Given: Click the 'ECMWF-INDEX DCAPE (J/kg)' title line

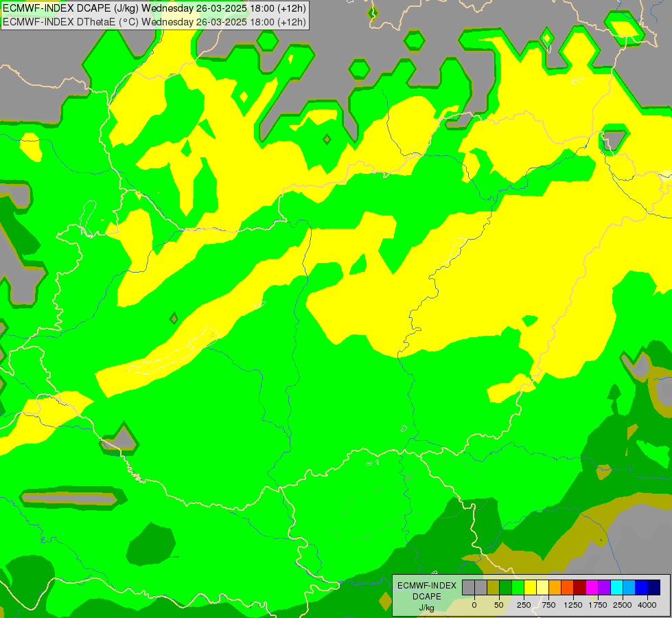Looking at the screenshot, I should (x=154, y=8).
